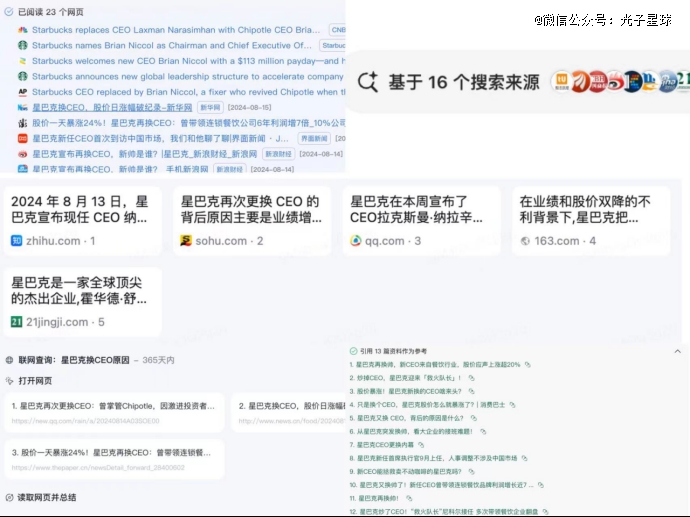Click the CNB source tag on the first headline

338,30
